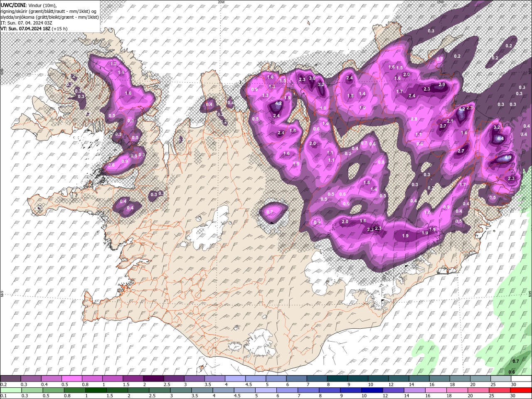This screenshot has width=532, height=399.
Task: Click the initial time line 'IT: Sun. 07. 04. 2024 03Z'
Action: 26,23
